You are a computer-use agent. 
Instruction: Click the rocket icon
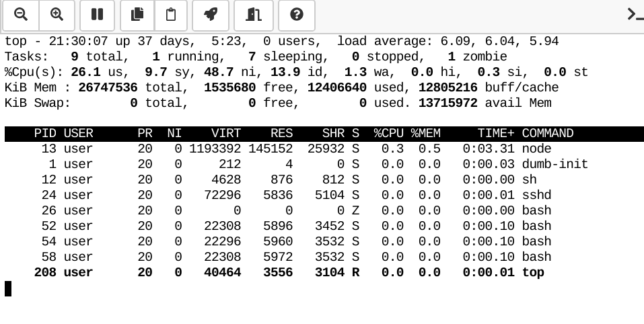point(211,14)
